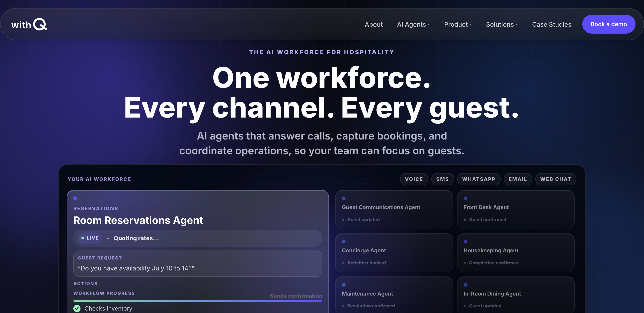
Task: Open the In-Room Dining Agent card
Action: click(516, 295)
